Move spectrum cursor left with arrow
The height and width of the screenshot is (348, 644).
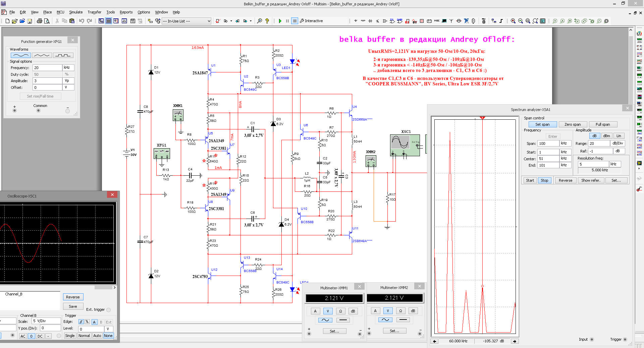pos(435,341)
